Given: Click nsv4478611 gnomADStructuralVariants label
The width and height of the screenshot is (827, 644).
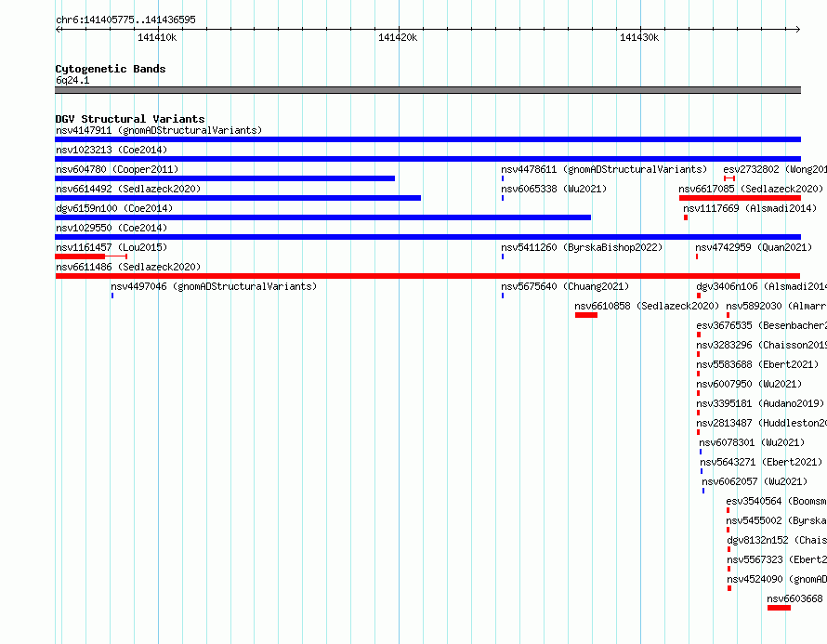Looking at the screenshot, I should click(604, 169).
